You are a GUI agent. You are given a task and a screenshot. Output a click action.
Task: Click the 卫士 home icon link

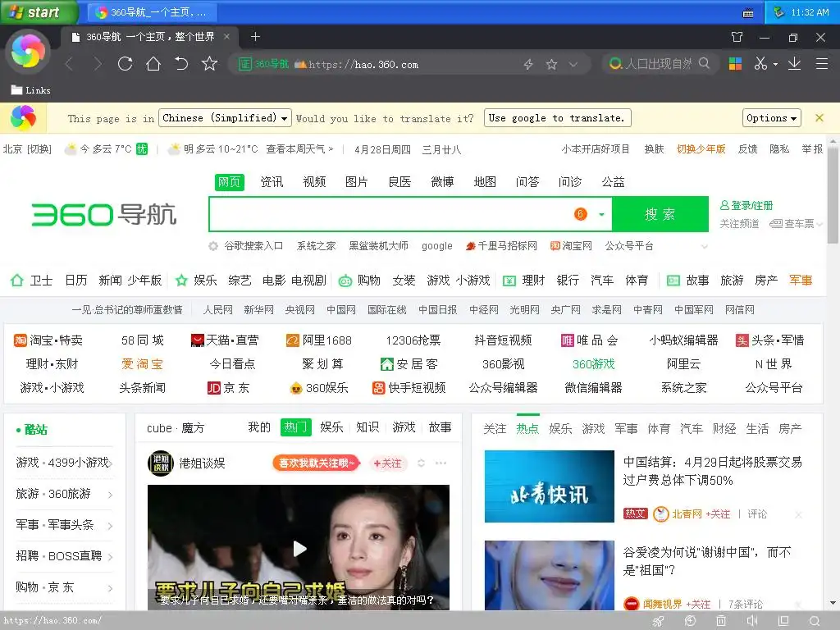click(x=17, y=281)
